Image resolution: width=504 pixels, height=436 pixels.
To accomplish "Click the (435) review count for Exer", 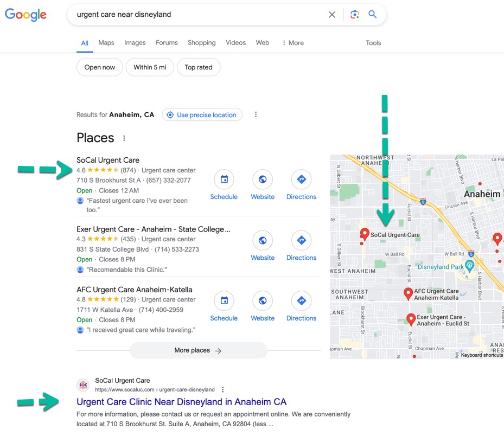I will pos(128,239).
